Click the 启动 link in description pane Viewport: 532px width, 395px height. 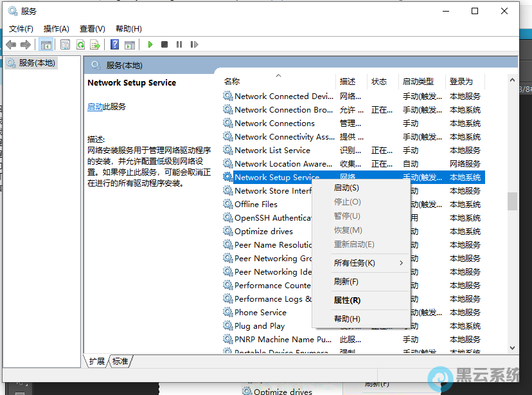[95, 107]
